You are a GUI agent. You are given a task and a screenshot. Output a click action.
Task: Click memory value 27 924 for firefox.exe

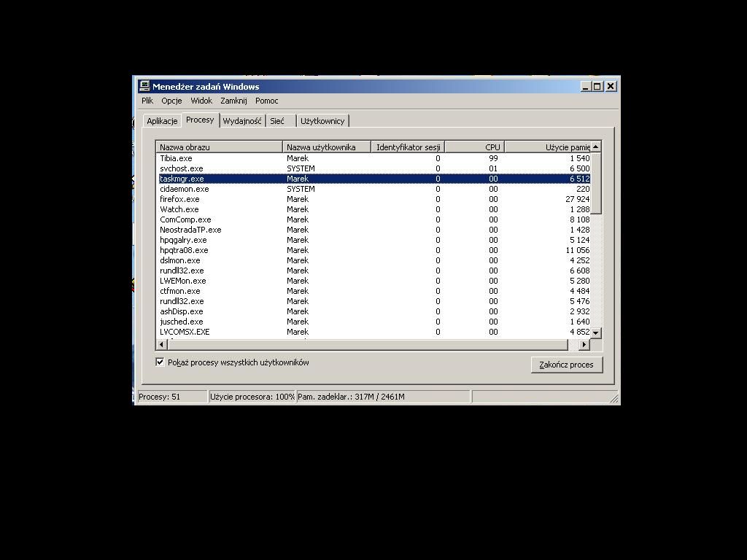578,199
